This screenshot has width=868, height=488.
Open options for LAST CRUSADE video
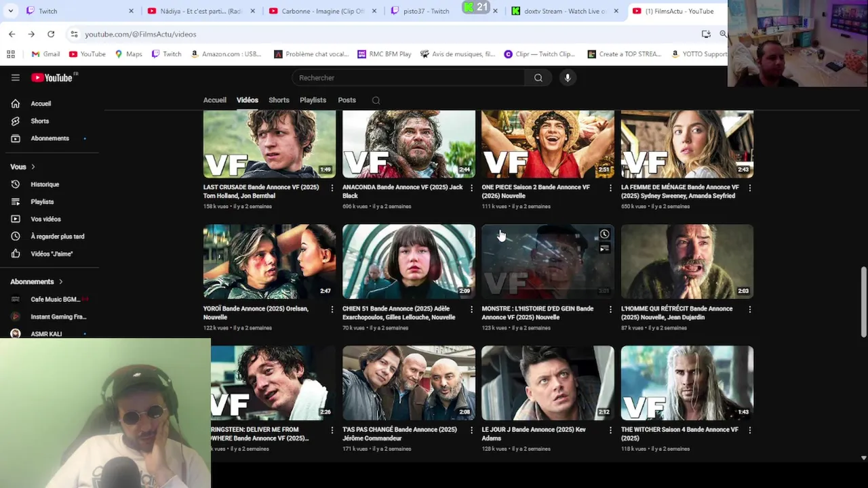[x=332, y=188]
